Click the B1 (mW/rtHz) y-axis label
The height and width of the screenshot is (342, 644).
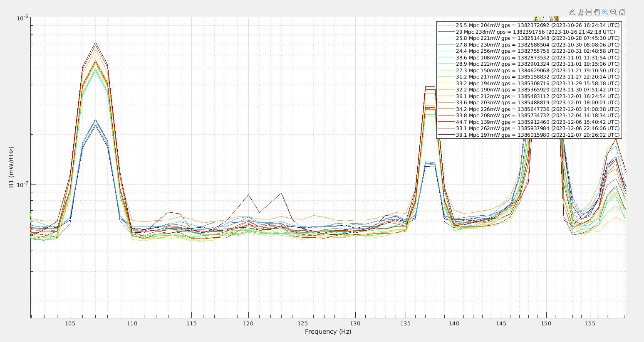point(11,167)
